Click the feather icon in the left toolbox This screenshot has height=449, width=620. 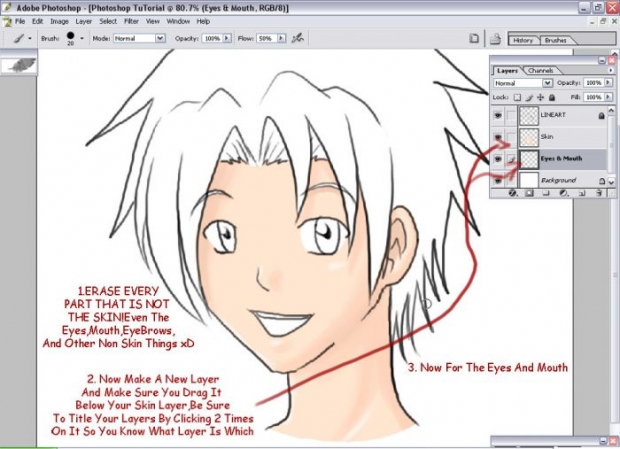19,65
